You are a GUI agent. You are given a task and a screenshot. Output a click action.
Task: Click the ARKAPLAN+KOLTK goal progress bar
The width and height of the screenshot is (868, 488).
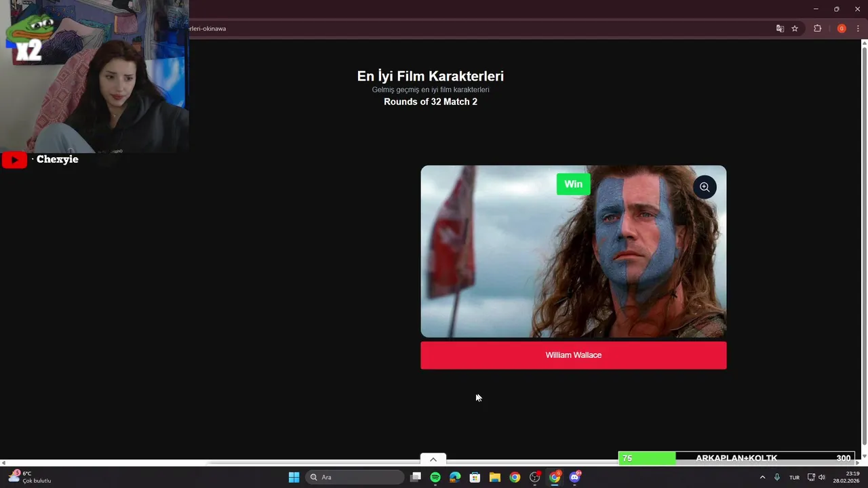(736, 458)
